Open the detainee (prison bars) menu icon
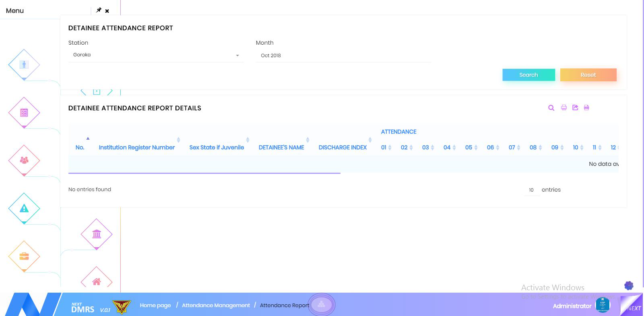644x316 pixels. (x=24, y=64)
